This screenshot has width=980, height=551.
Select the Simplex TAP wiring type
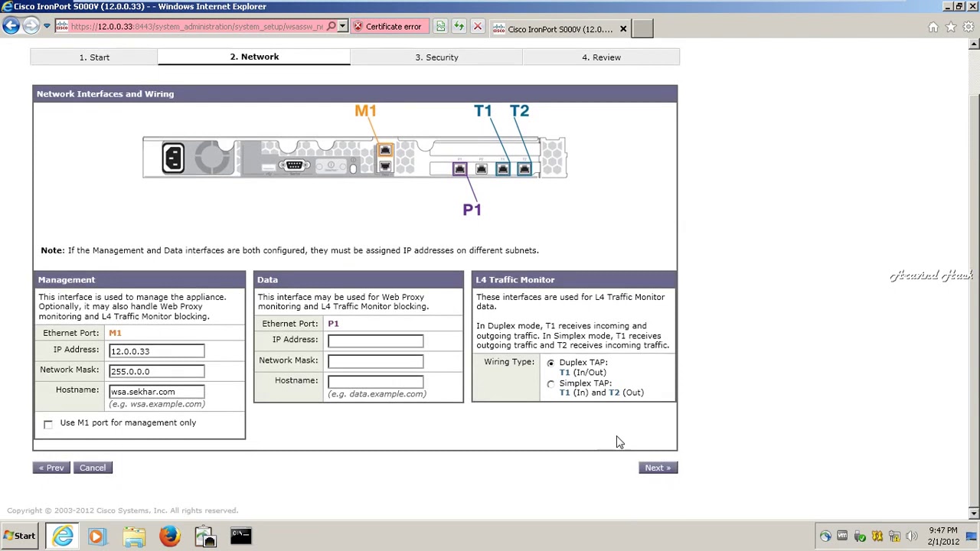tap(550, 384)
